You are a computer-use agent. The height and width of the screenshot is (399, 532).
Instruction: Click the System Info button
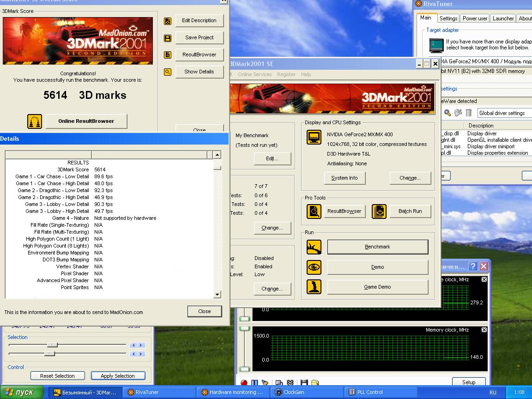[x=344, y=178]
